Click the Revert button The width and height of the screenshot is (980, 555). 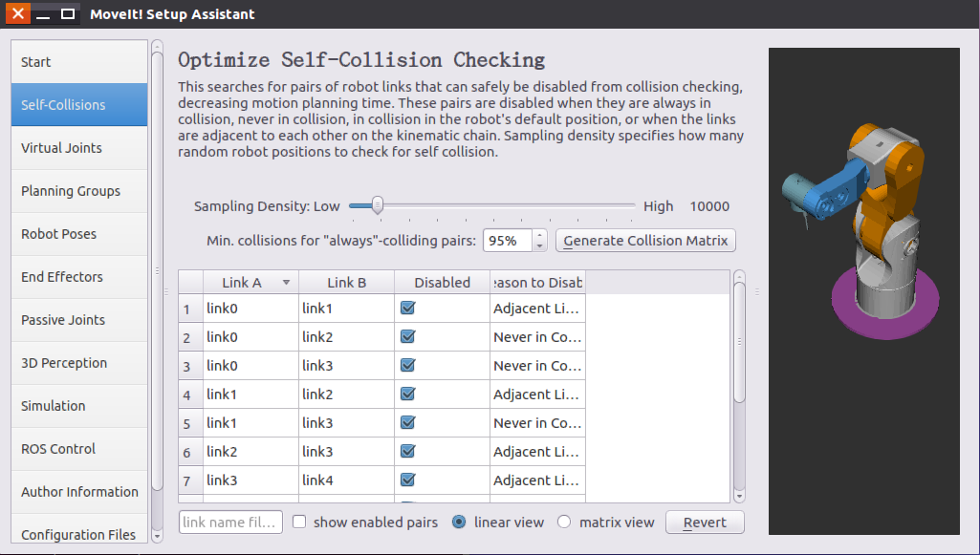(x=705, y=523)
